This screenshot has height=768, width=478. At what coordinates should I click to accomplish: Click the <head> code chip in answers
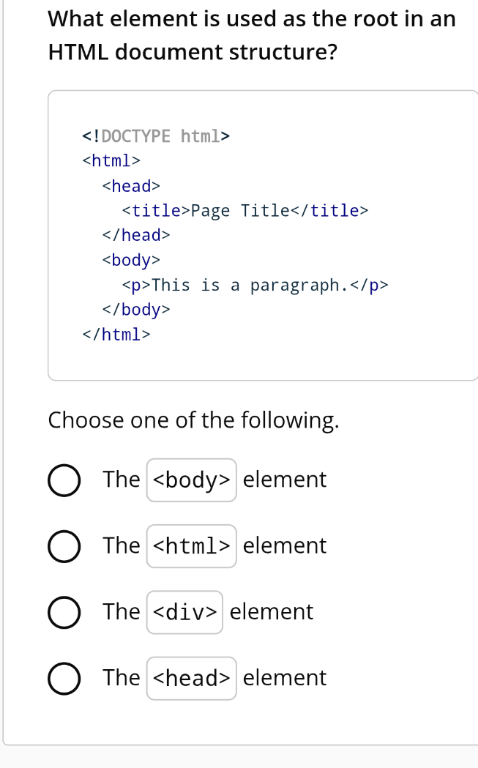(191, 678)
